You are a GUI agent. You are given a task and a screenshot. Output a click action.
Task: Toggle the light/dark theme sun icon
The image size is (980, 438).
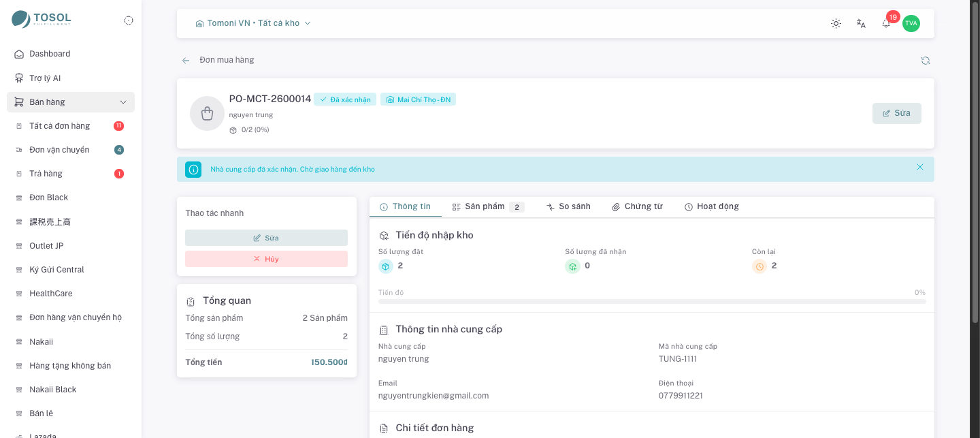coord(836,23)
